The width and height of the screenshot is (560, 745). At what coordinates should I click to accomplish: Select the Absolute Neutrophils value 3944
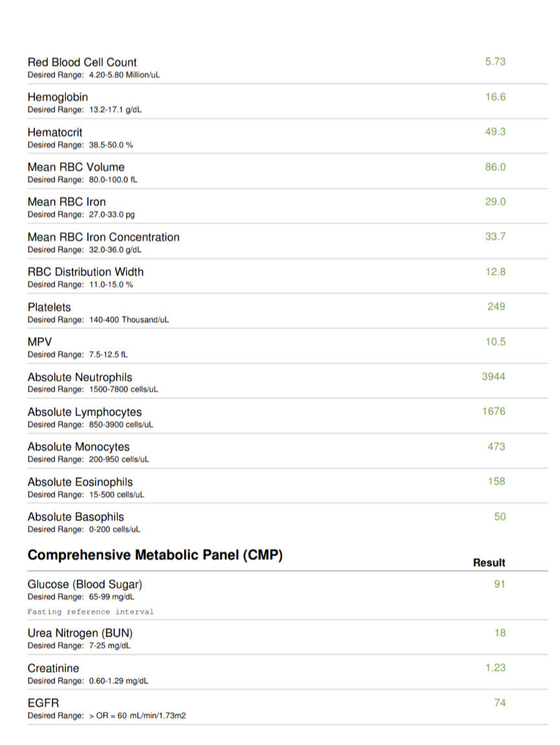(x=494, y=377)
